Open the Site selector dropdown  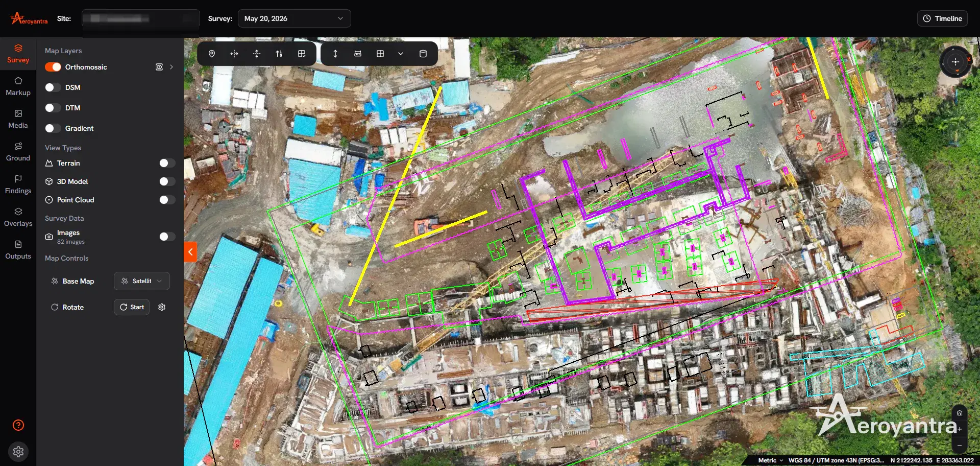[141, 18]
